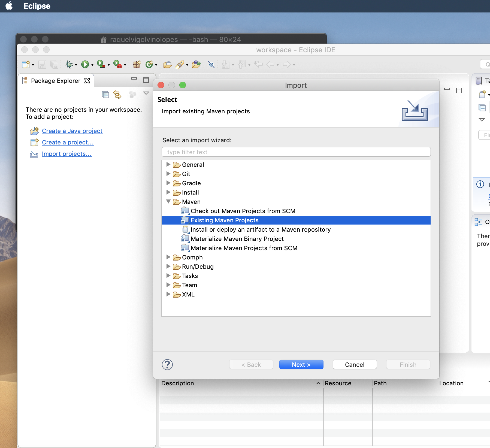Maximize the Package Explorer view
This screenshot has height=448, width=490.
click(x=146, y=80)
